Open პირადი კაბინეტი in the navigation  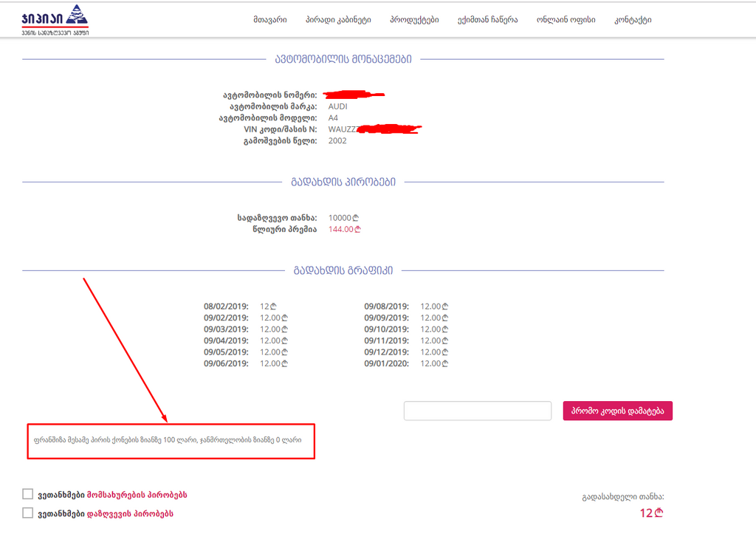(338, 20)
